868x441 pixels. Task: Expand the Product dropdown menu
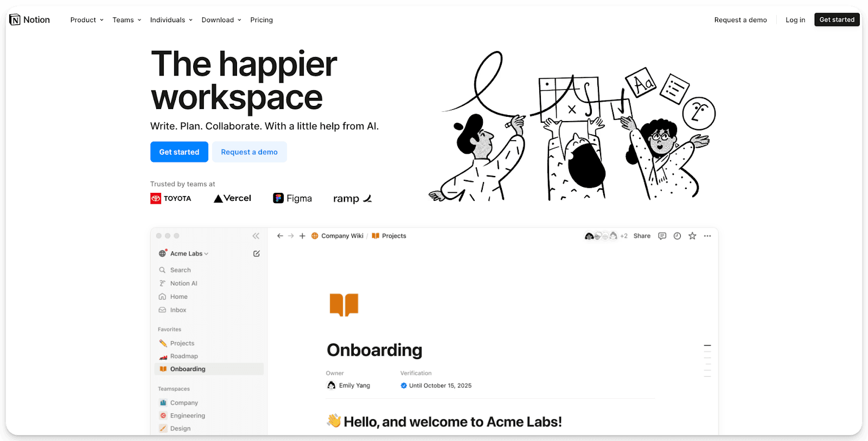click(x=86, y=20)
